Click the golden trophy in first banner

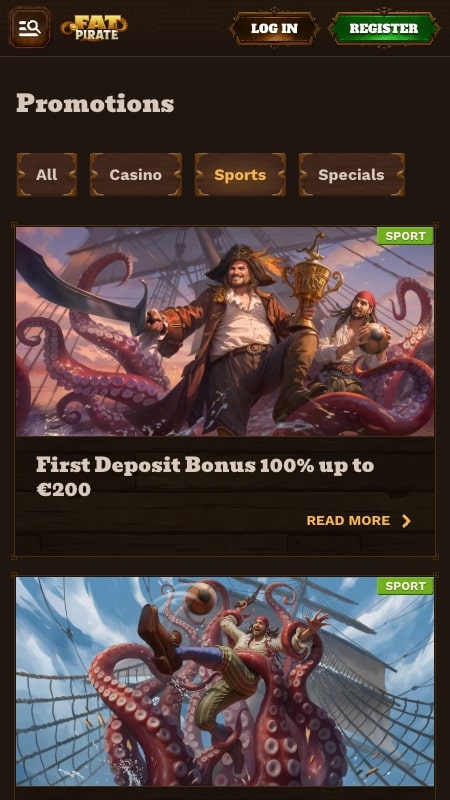(313, 280)
